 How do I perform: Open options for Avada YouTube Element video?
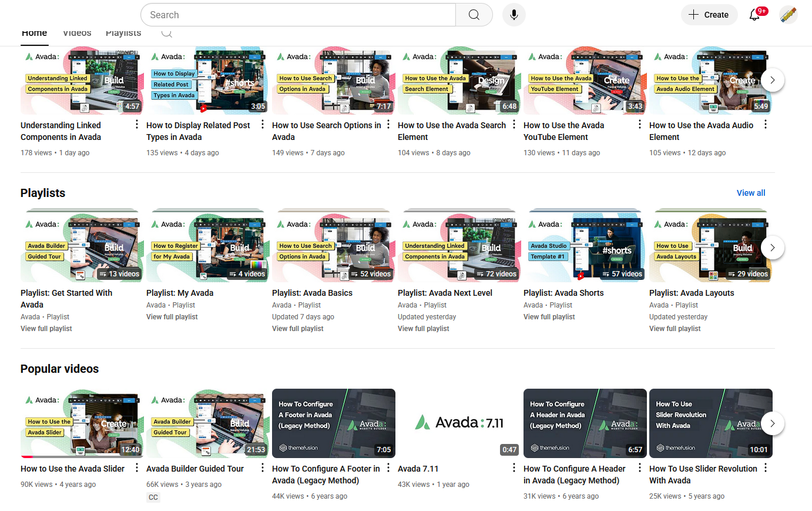pyautogui.click(x=640, y=125)
